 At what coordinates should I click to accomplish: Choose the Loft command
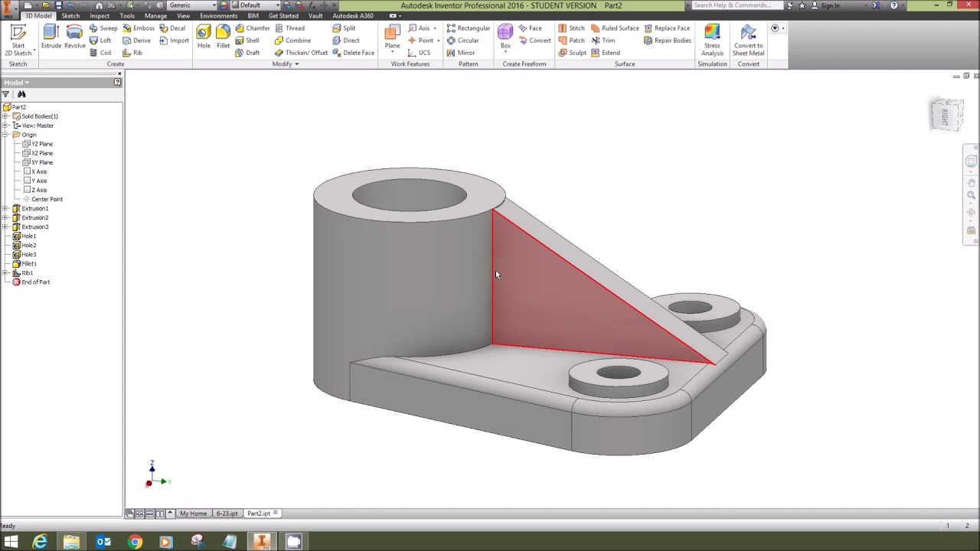[x=100, y=41]
